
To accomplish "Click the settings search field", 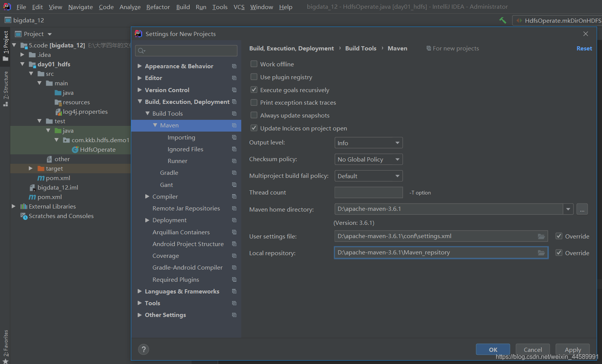I will pyautogui.click(x=186, y=51).
